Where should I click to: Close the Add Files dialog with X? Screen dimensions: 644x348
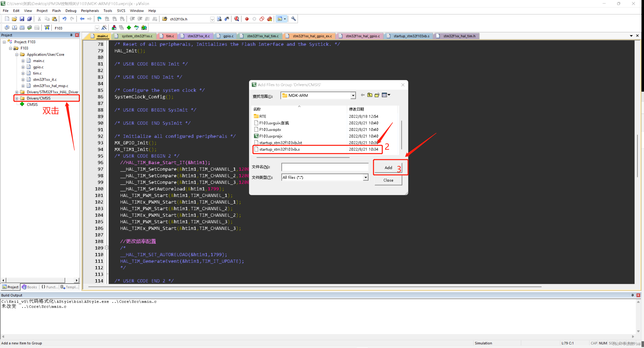403,85
